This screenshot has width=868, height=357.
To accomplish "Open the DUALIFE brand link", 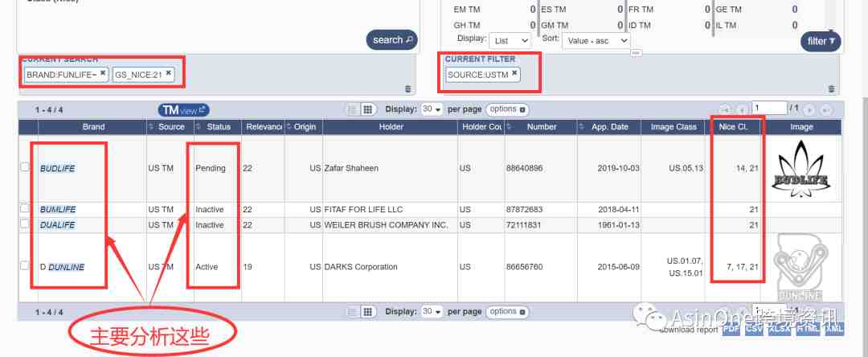I will [58, 225].
